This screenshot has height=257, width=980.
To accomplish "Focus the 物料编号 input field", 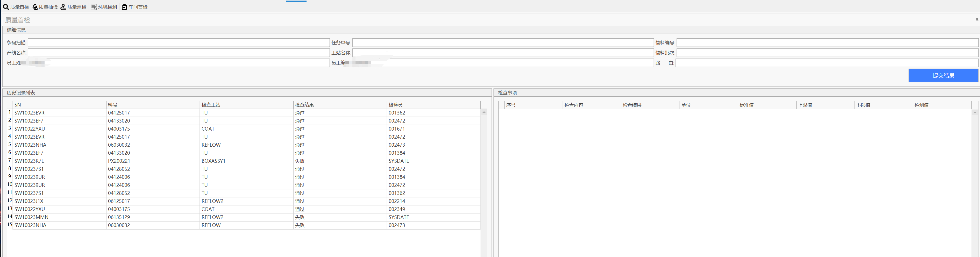I will [827, 42].
